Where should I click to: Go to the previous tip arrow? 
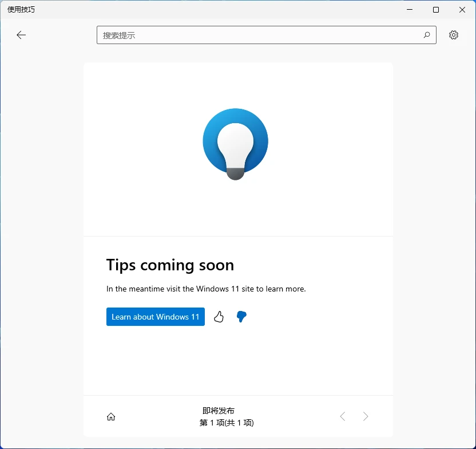pyautogui.click(x=343, y=416)
